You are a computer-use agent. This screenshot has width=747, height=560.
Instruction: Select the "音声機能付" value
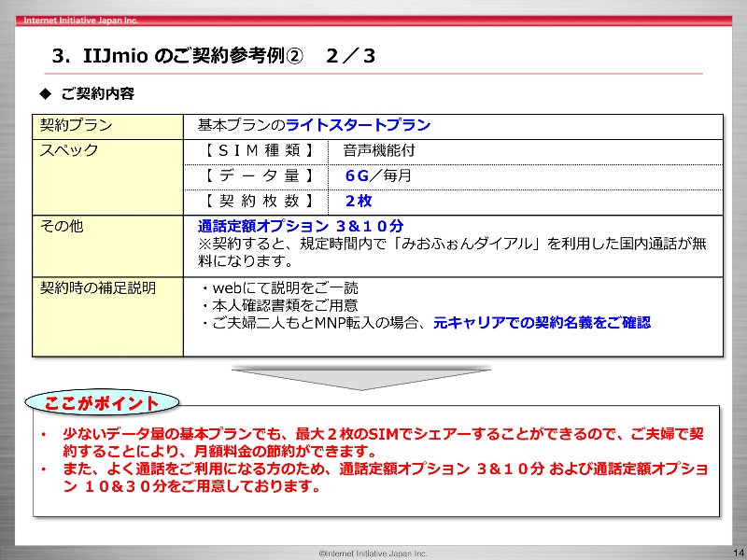point(379,151)
